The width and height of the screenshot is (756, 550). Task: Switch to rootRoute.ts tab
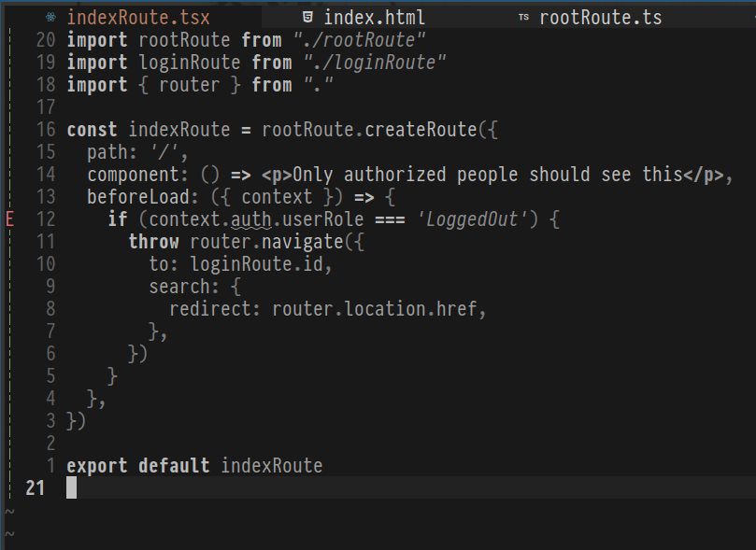[600, 18]
